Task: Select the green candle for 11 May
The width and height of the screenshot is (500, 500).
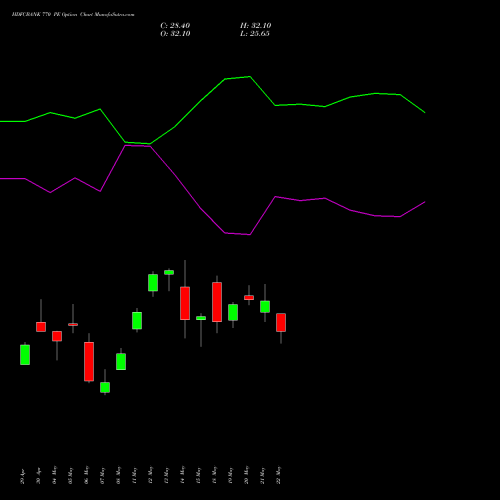Action: 137,321
